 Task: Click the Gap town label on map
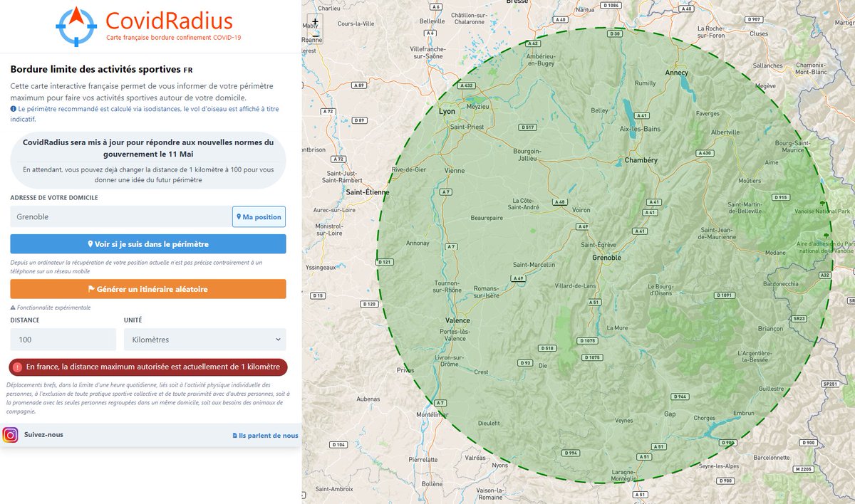(x=670, y=414)
